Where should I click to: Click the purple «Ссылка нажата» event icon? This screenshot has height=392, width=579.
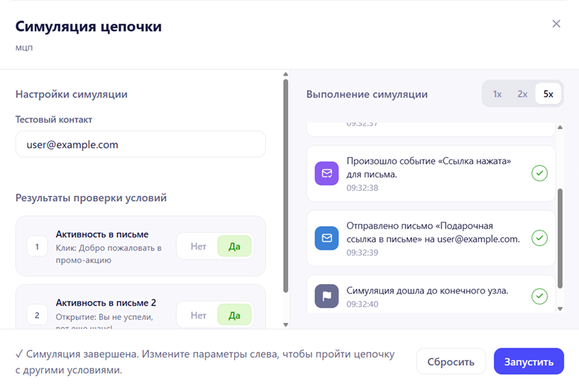pyautogui.click(x=326, y=173)
